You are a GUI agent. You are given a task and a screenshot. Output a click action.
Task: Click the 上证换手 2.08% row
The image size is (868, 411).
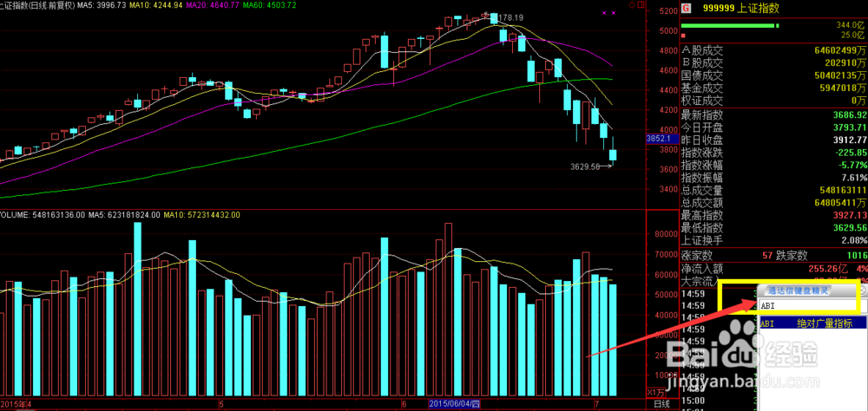(x=774, y=241)
